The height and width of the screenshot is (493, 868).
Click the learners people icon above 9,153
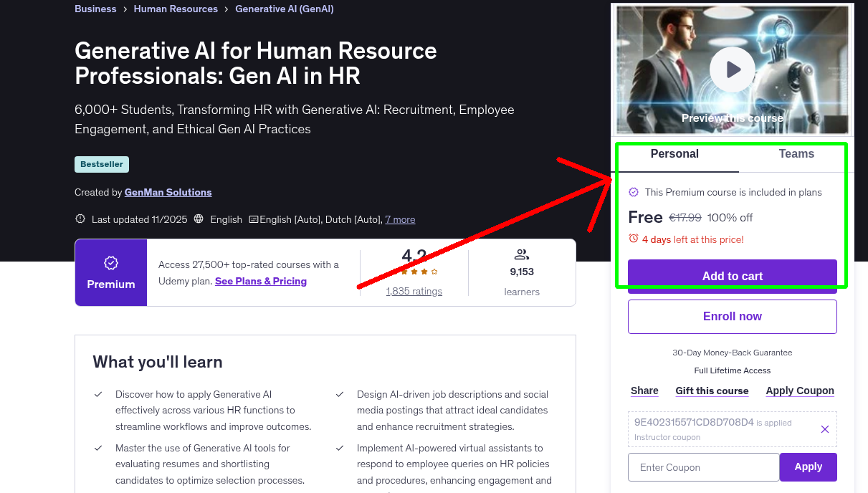[521, 254]
